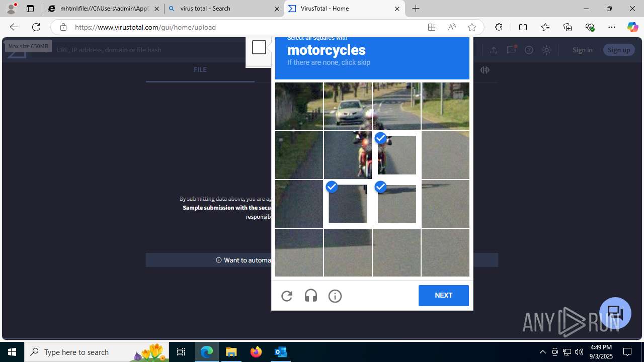Launch Firefox from the taskbar
This screenshot has width=644, height=362.
coord(256,352)
